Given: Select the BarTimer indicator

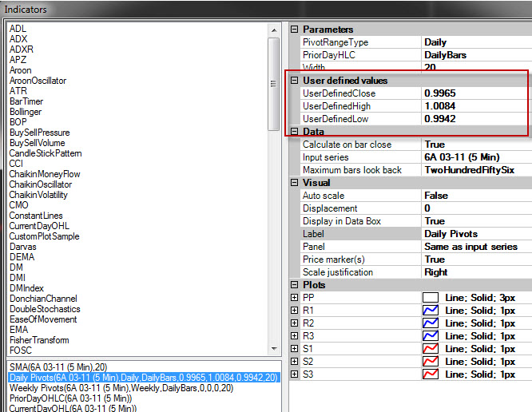Looking at the screenshot, I should click(26, 101).
